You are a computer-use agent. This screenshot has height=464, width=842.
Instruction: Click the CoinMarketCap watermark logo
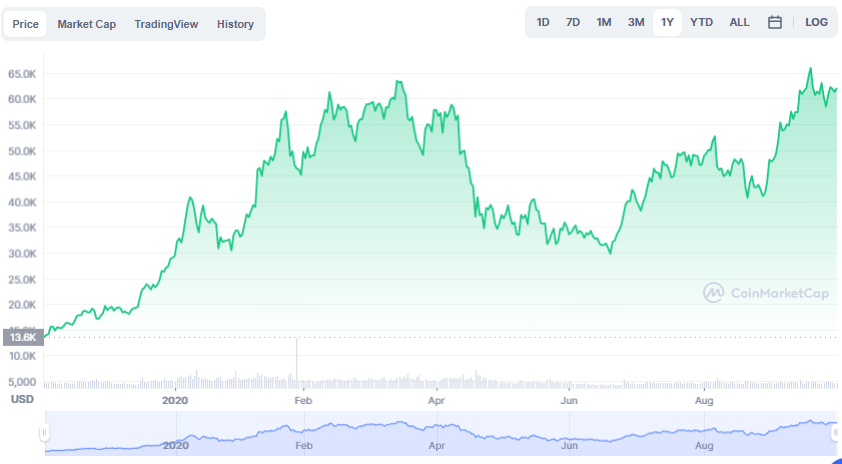(x=767, y=293)
